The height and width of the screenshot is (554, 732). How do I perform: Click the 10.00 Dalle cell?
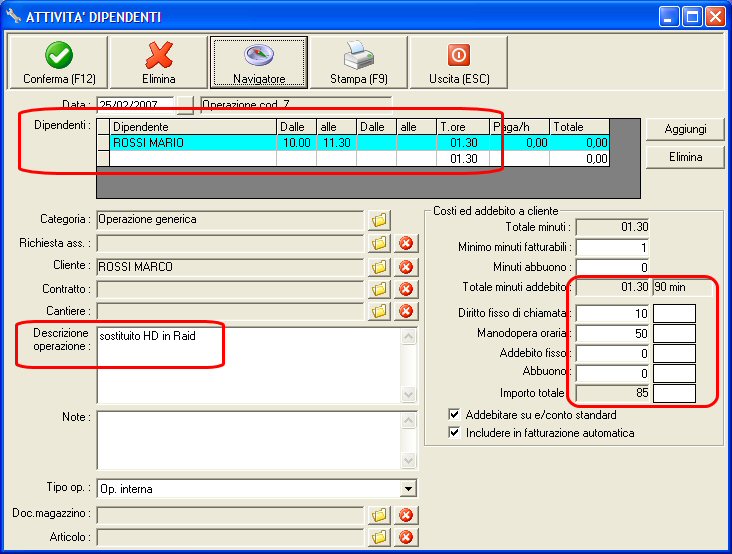296,143
